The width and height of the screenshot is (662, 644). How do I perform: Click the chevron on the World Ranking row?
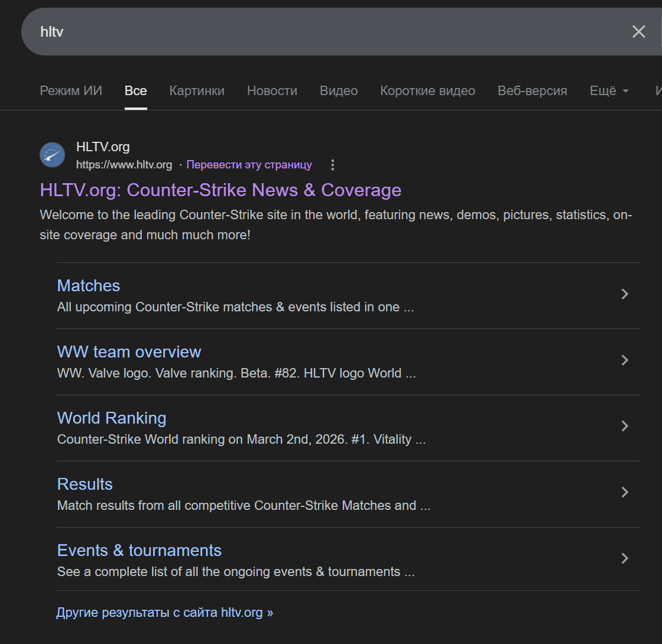coord(625,426)
